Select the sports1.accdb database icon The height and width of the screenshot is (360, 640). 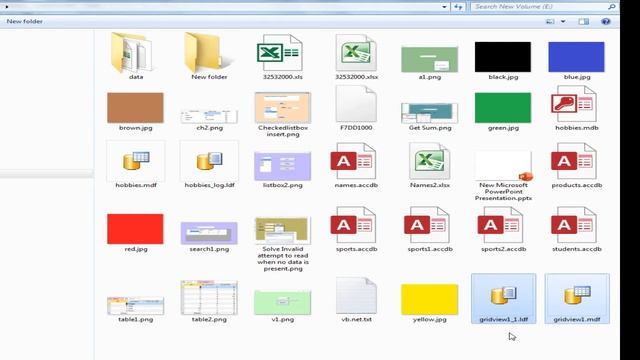tap(427, 225)
